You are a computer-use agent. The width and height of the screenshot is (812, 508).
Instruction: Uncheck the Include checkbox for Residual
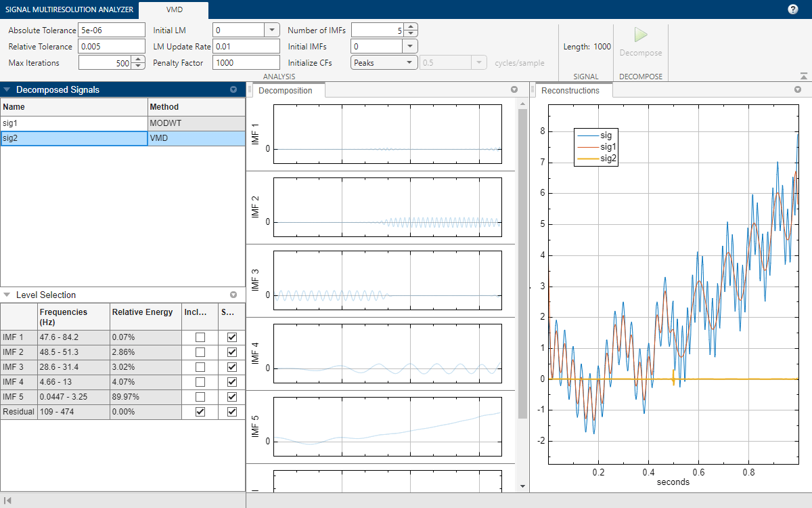200,412
